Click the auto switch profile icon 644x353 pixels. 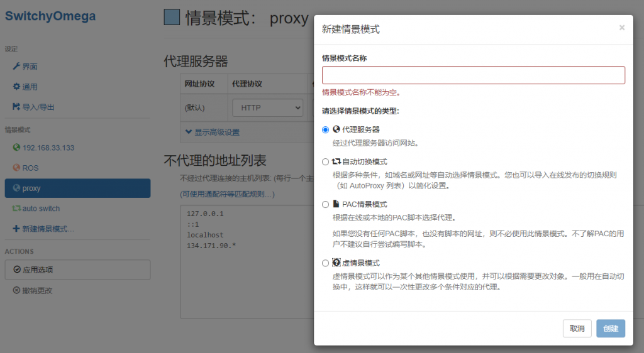point(17,209)
